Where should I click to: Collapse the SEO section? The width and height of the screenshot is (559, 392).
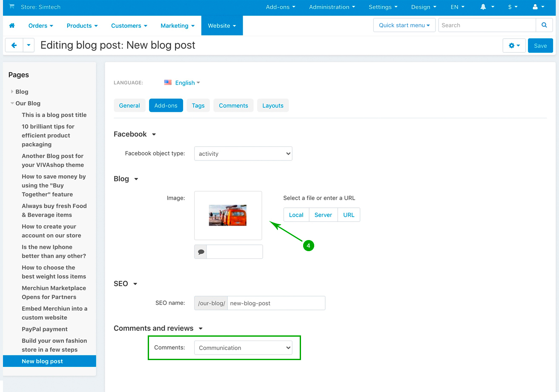tap(135, 284)
